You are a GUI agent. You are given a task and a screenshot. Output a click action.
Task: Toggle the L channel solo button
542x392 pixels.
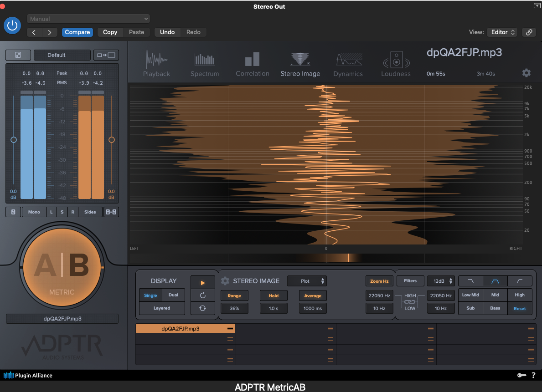(x=51, y=212)
